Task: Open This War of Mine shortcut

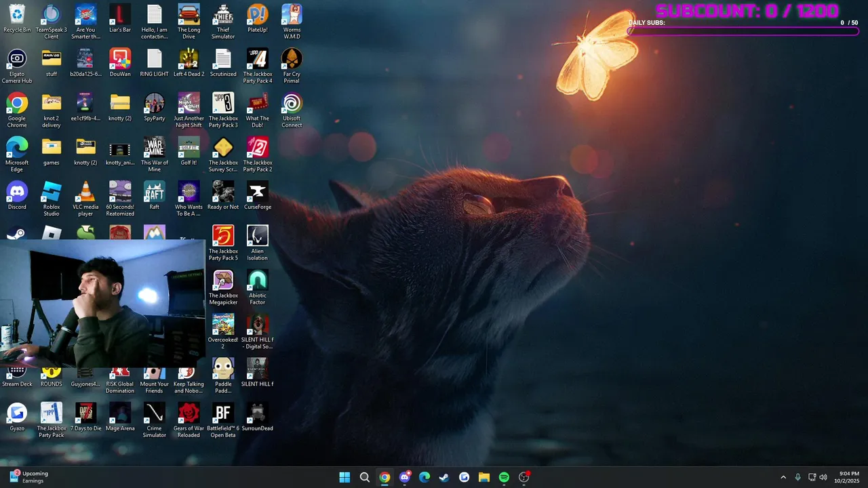Action: pos(155,155)
